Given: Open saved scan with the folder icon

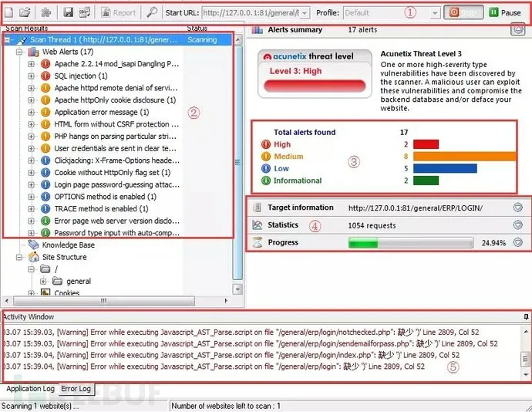Looking at the screenshot, I should pos(25,13).
